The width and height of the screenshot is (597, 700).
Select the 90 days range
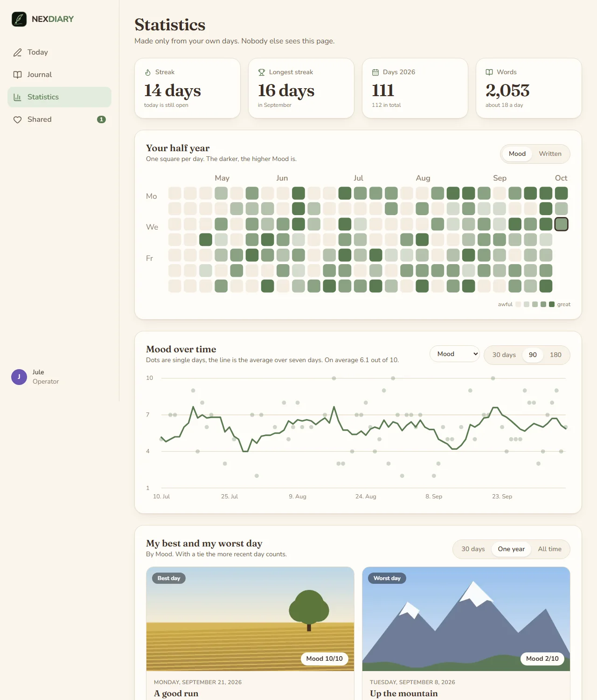coord(533,355)
